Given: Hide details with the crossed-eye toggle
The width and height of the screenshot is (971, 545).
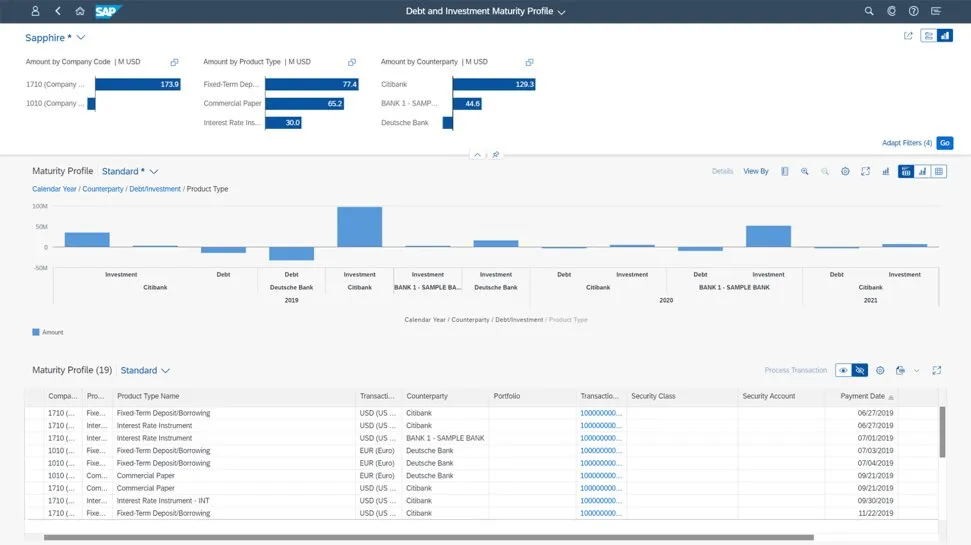Looking at the screenshot, I should pyautogui.click(x=858, y=370).
